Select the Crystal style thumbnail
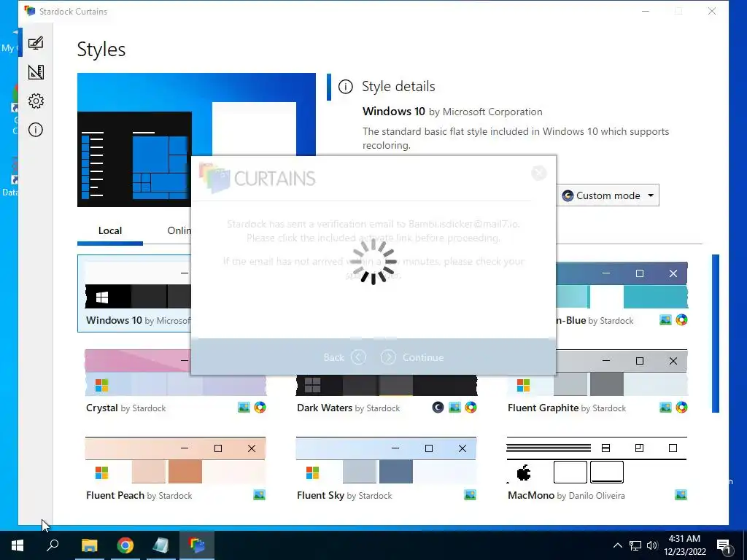This screenshot has height=560, width=747. pyautogui.click(x=175, y=373)
